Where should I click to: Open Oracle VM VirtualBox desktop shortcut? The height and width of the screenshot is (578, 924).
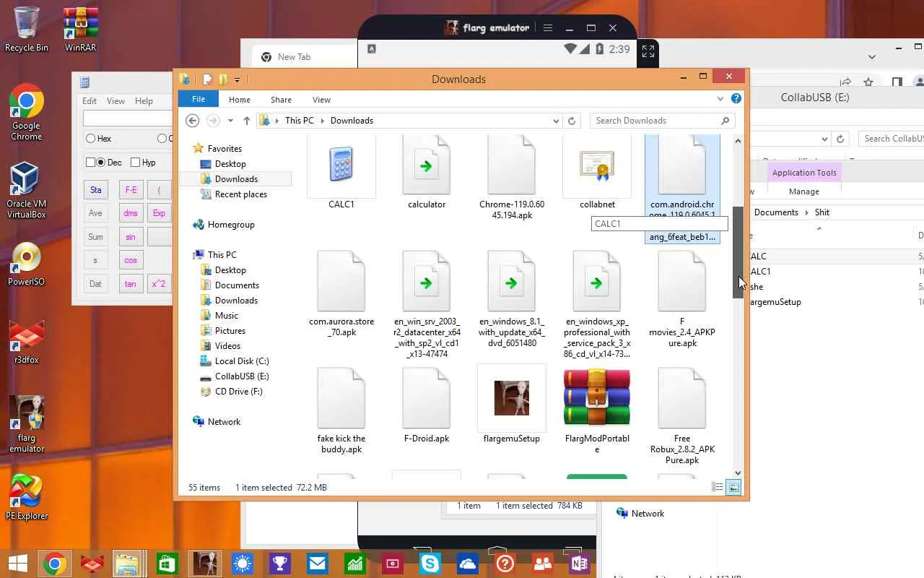point(26,189)
